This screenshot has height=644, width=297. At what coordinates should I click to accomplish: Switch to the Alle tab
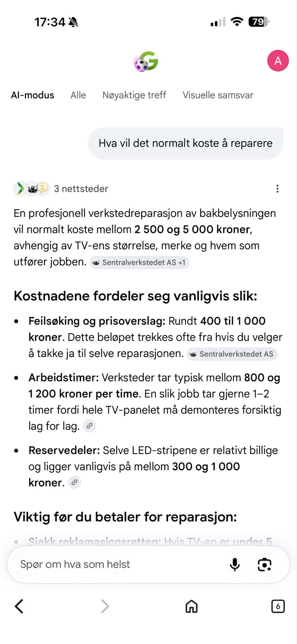click(78, 95)
